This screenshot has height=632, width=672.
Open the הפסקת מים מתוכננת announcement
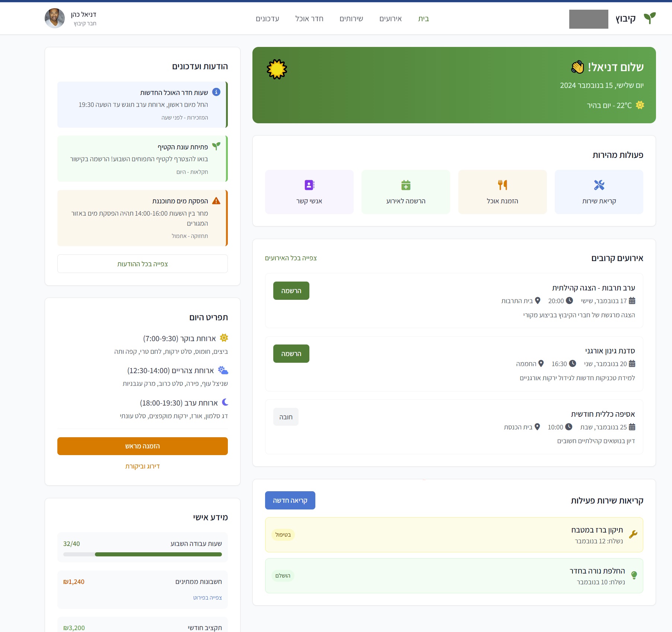click(x=143, y=218)
